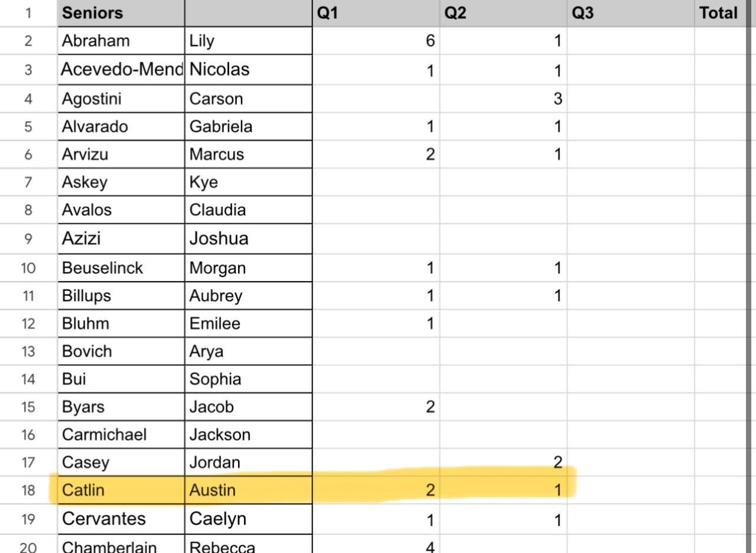Click the first name cell Gabriela

(x=248, y=126)
